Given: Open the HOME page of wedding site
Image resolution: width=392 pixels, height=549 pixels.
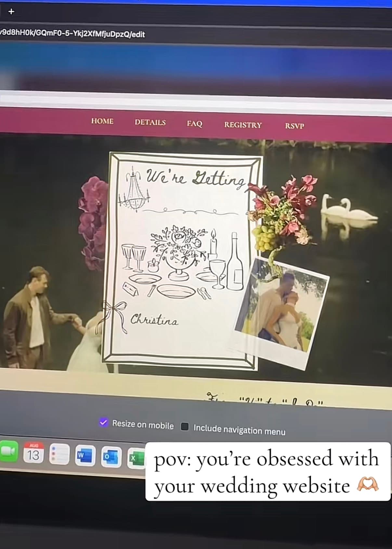Looking at the screenshot, I should (102, 121).
